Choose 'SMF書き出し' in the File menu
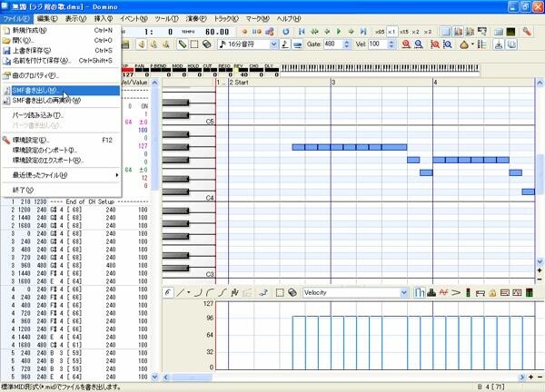This screenshot has width=545, height=392. tap(61, 90)
